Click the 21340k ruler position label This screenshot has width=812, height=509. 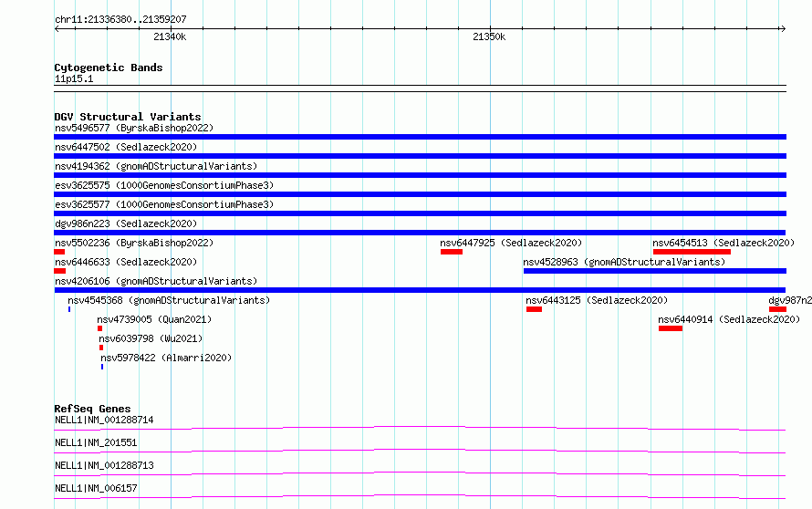coord(170,36)
